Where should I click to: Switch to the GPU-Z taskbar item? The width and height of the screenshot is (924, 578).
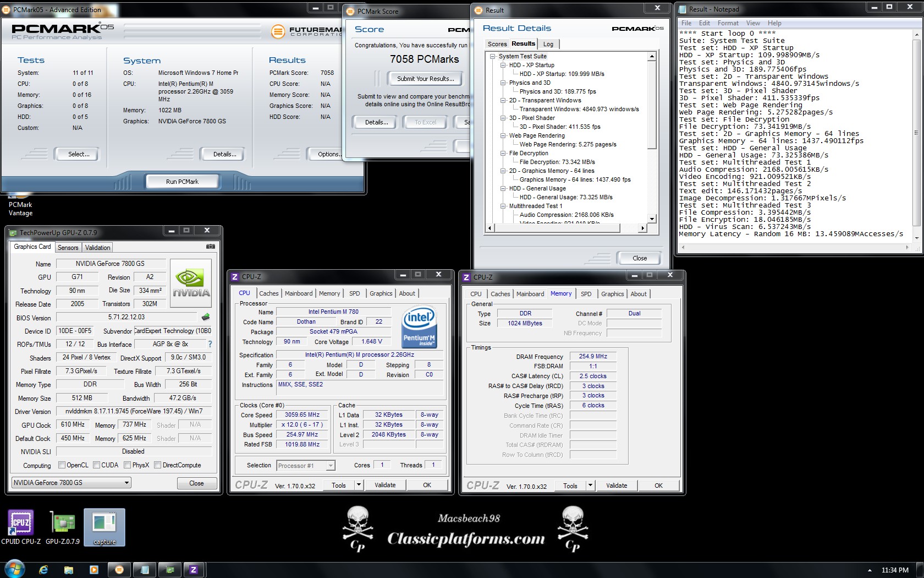tap(170, 570)
